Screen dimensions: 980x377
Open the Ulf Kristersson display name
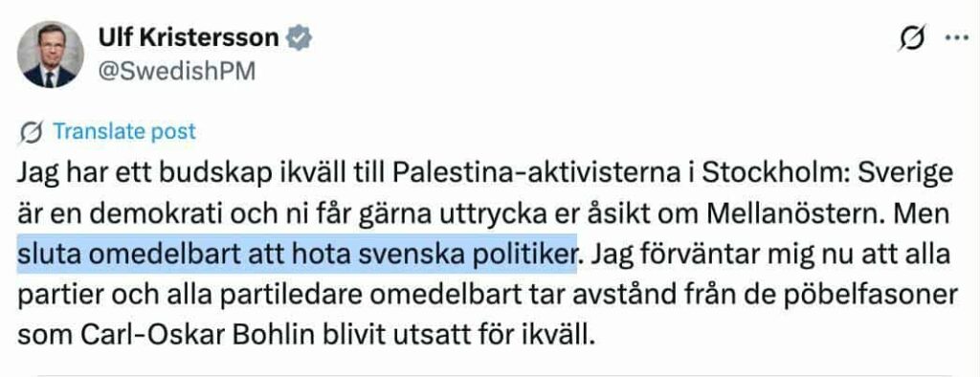tap(189, 37)
